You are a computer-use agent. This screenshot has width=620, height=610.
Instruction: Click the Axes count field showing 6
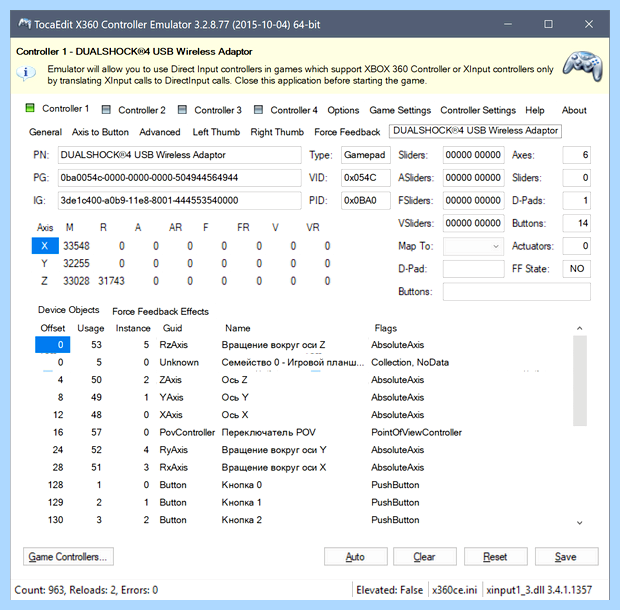[x=577, y=155]
